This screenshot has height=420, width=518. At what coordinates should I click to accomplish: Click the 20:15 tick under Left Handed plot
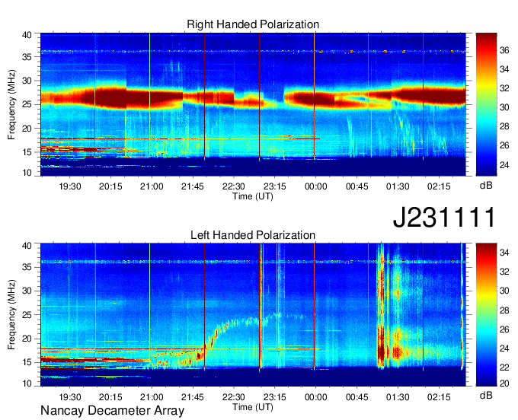coord(110,397)
